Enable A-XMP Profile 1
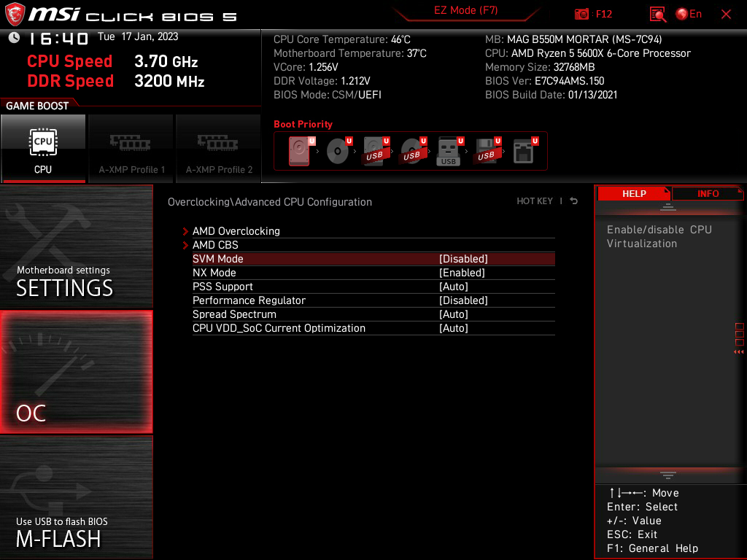 pos(131,149)
